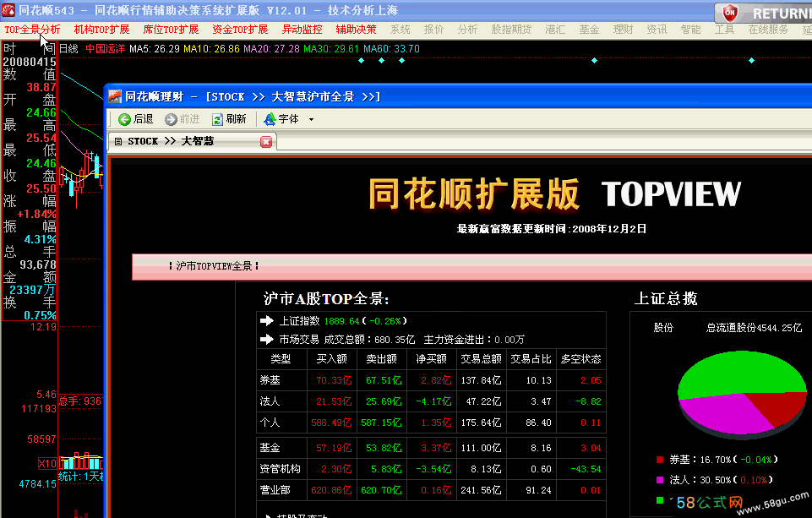The width and height of the screenshot is (812, 518).
Task: Click the 上证指数 1889.64 line
Action: (343, 321)
